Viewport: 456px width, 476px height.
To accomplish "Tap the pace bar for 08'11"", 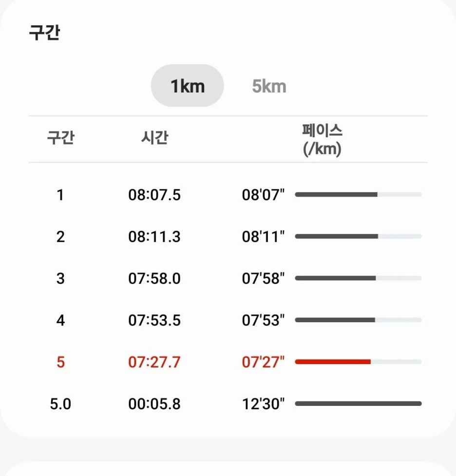I will point(358,237).
